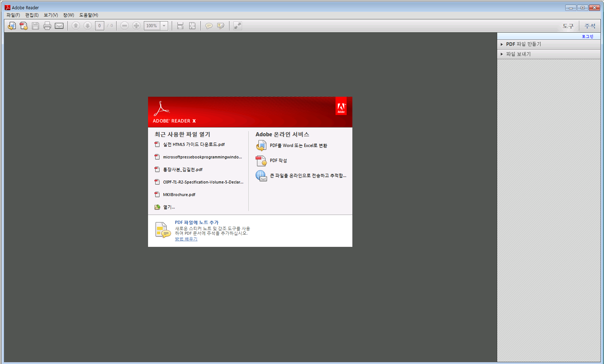Click the open file toolbar icon
Screen dimensions: 604x364
point(12,26)
